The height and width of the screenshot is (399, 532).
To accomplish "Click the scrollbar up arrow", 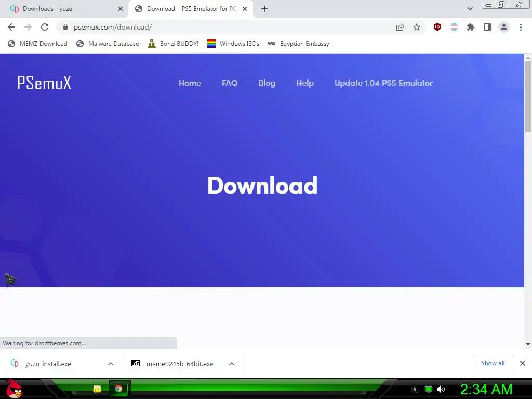I will (x=528, y=58).
